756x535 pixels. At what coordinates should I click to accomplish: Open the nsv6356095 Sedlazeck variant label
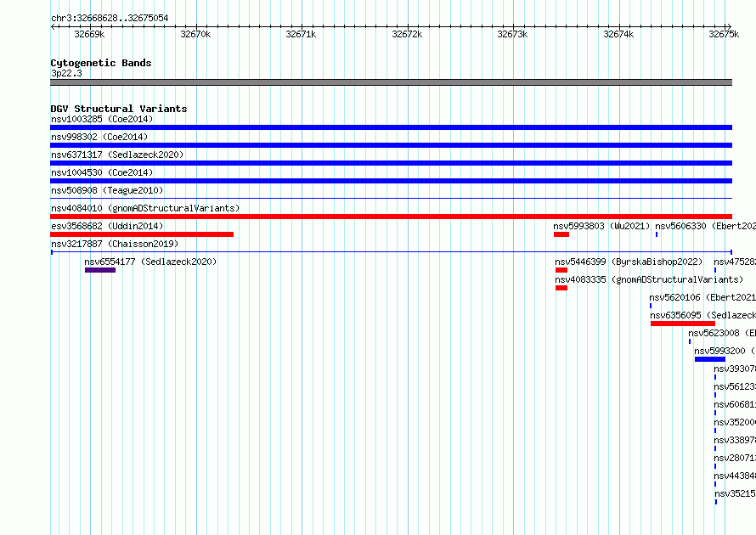point(703,315)
